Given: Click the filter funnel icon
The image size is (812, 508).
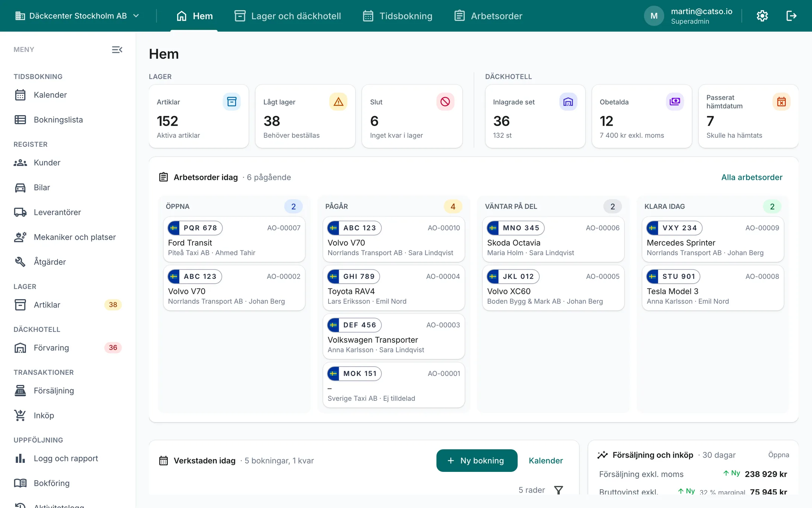Looking at the screenshot, I should [559, 490].
